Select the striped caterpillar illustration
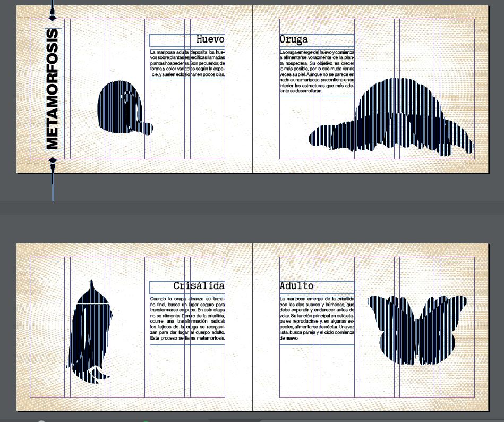The image size is (504, 422). (391, 117)
